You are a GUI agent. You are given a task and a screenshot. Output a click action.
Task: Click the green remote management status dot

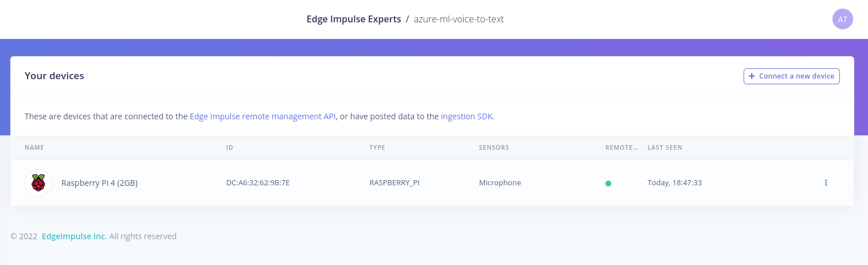click(x=608, y=184)
